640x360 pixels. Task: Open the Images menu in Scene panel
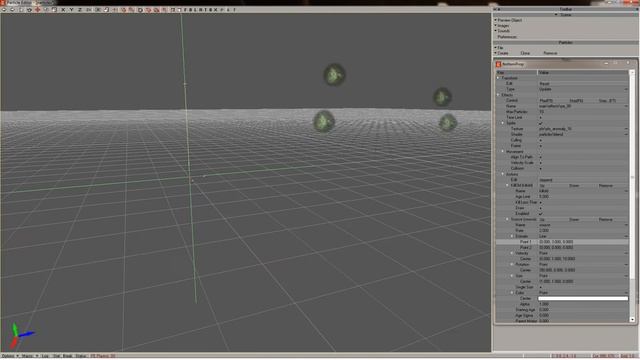pyautogui.click(x=503, y=25)
